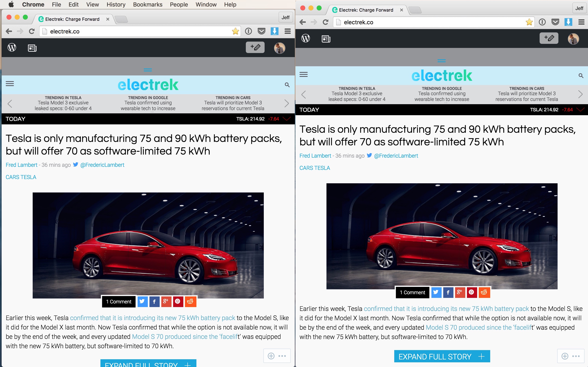Open Fred Lambert author link in left window

point(21,165)
